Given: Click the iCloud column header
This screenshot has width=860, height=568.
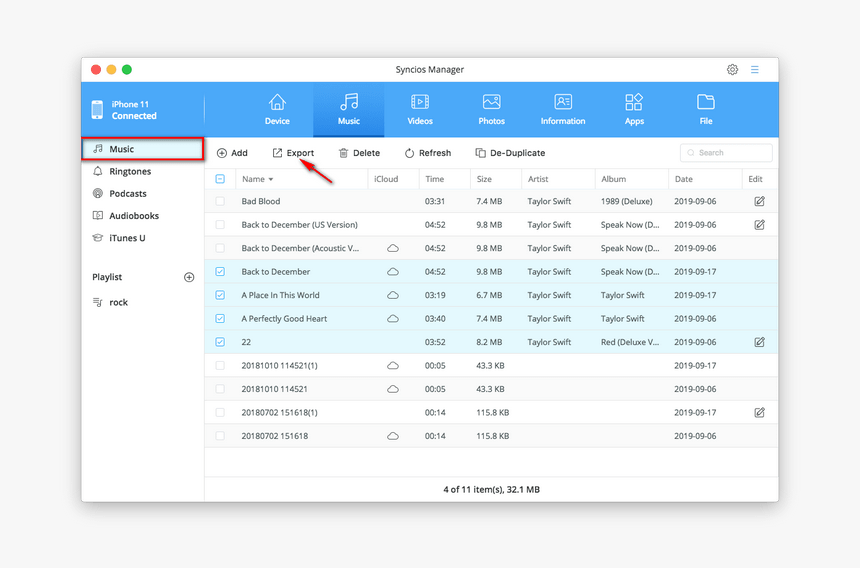Looking at the screenshot, I should 386,179.
